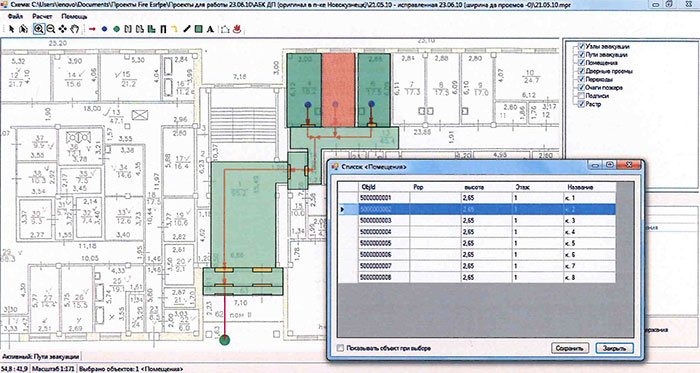Choose the zoom out magnifier tool

point(50,29)
